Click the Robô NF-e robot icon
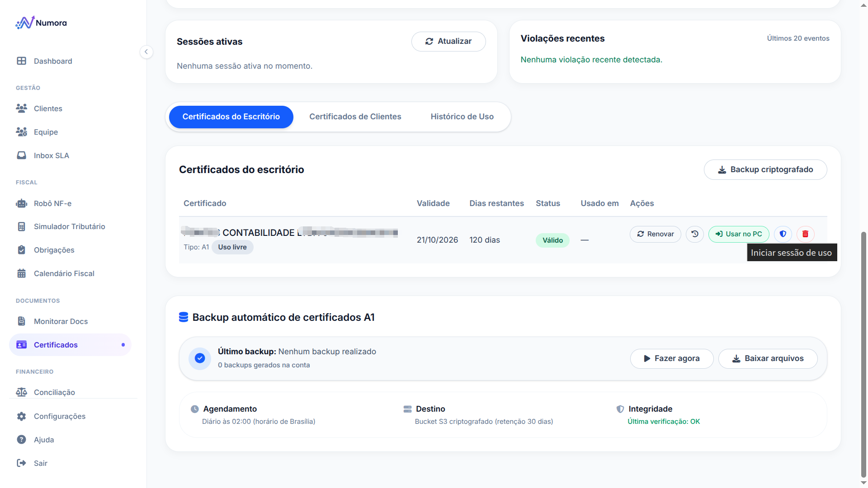The width and height of the screenshot is (868, 488). (21, 203)
